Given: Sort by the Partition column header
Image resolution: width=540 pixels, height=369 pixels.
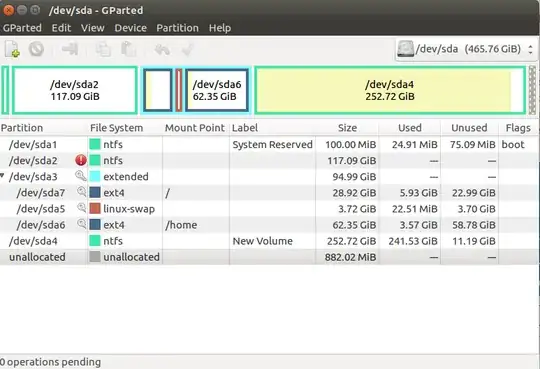Looking at the screenshot, I should pos(22,128).
